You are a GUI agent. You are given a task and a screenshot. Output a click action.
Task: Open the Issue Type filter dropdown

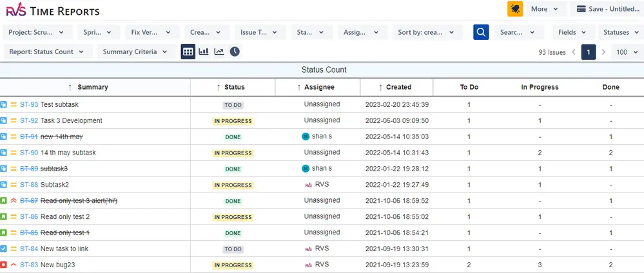pyautogui.click(x=260, y=32)
